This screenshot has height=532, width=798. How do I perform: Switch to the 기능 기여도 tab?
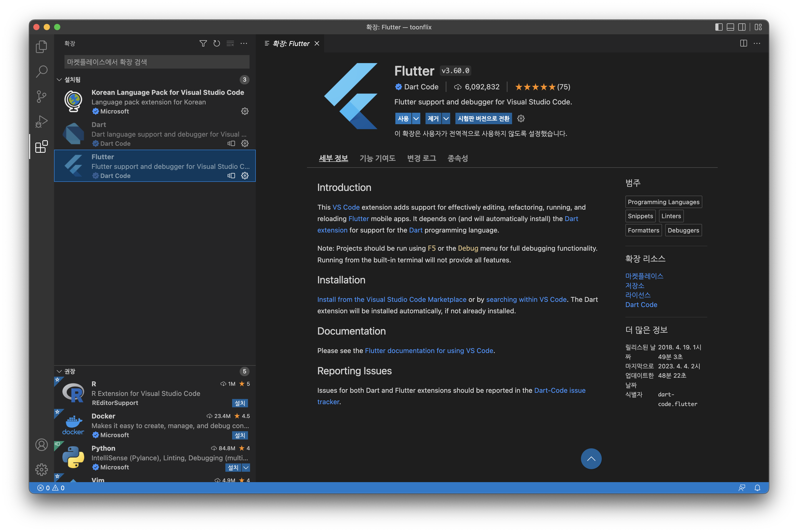click(377, 158)
